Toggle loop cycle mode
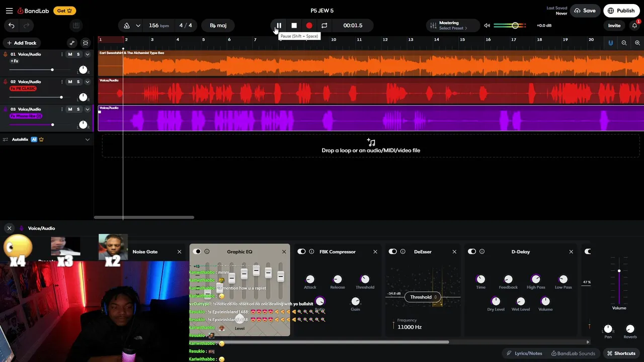The width and height of the screenshot is (644, 362). tap(324, 26)
